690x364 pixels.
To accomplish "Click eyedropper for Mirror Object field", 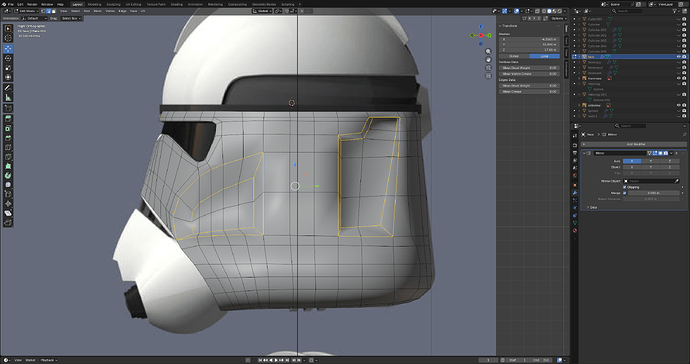I will 677,181.
